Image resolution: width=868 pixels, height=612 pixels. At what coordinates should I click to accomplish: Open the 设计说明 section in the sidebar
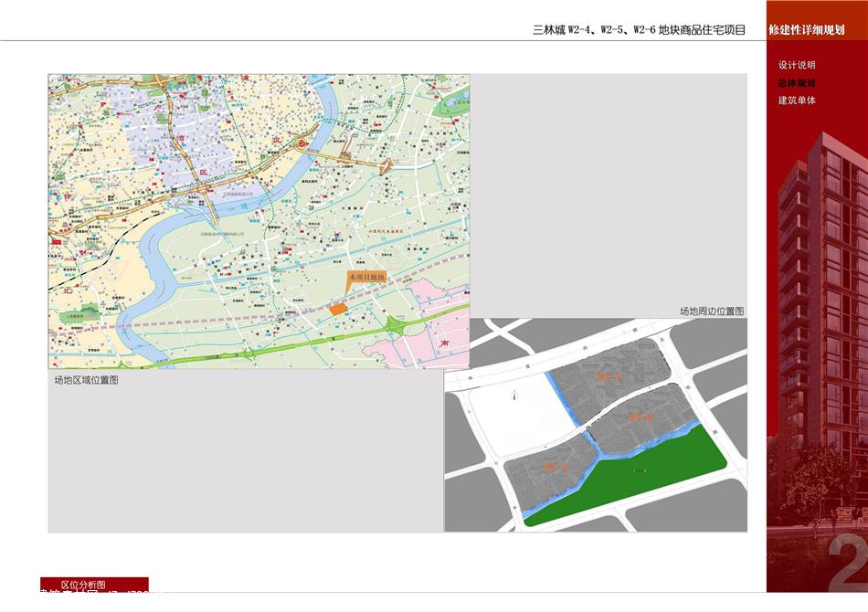coord(797,65)
